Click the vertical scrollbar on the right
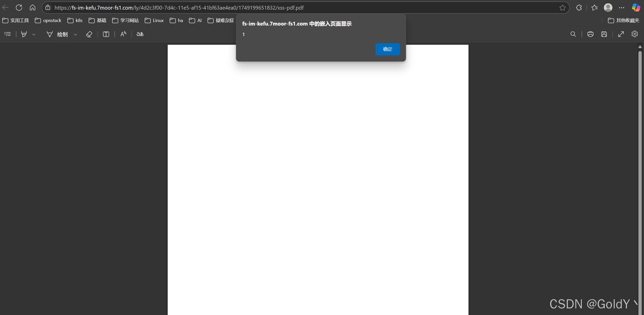Screen dimensions: 644x315 [x=640, y=177]
